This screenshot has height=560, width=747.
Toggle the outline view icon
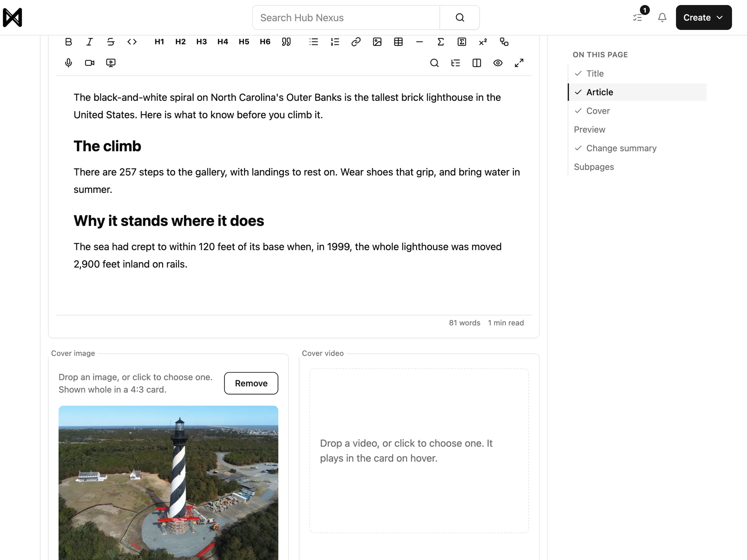point(456,63)
